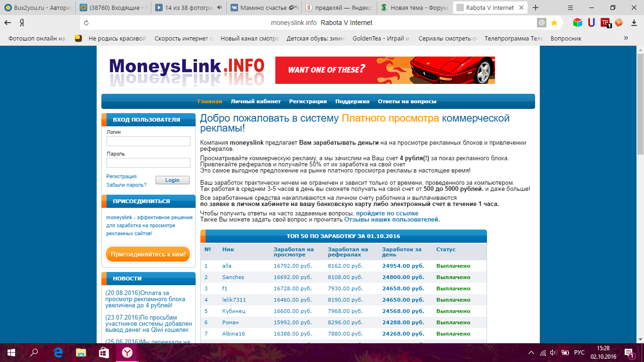This screenshot has width=644, height=362.
Task: Open the red TB extension icon
Action: [605, 23]
